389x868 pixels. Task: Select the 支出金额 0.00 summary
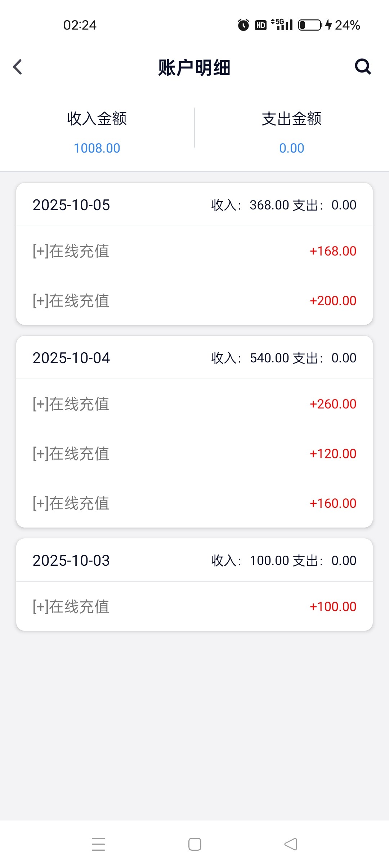click(x=292, y=132)
